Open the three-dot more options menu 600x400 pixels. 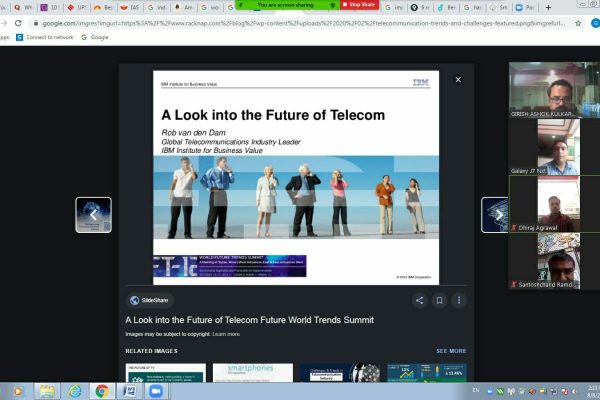pyautogui.click(x=459, y=300)
